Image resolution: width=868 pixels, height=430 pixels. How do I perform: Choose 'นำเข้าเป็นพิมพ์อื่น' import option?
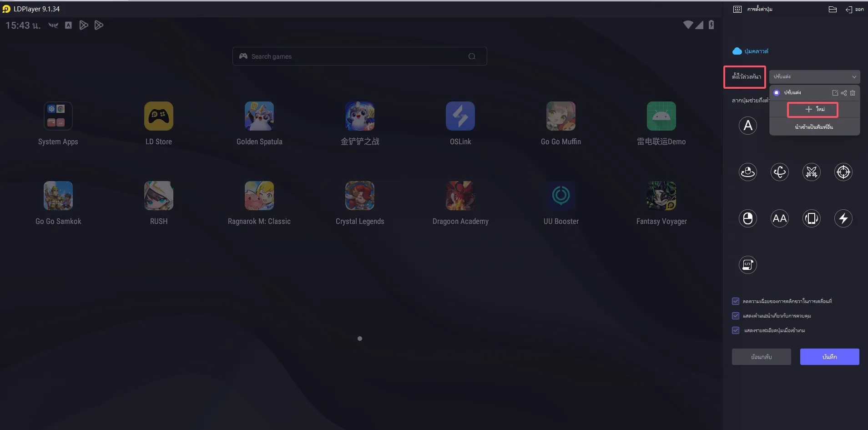[814, 127]
